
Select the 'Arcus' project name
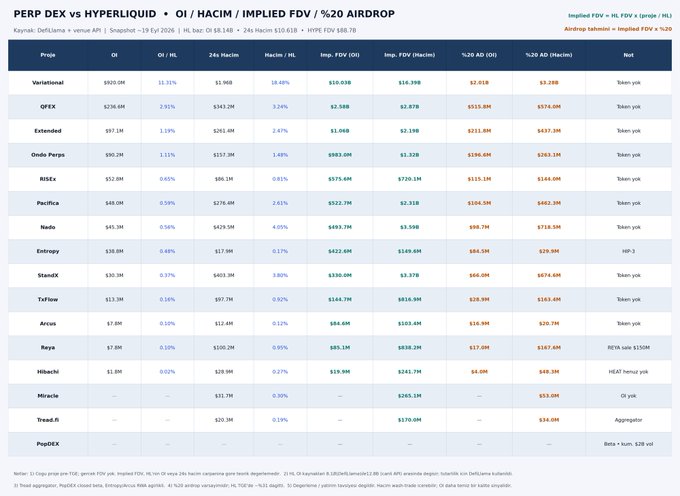[x=48, y=323]
